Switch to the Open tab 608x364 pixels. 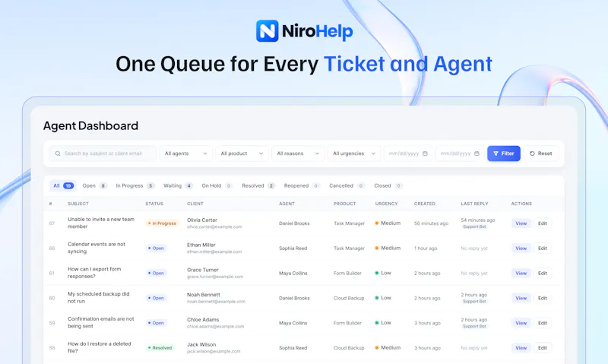[94, 185]
